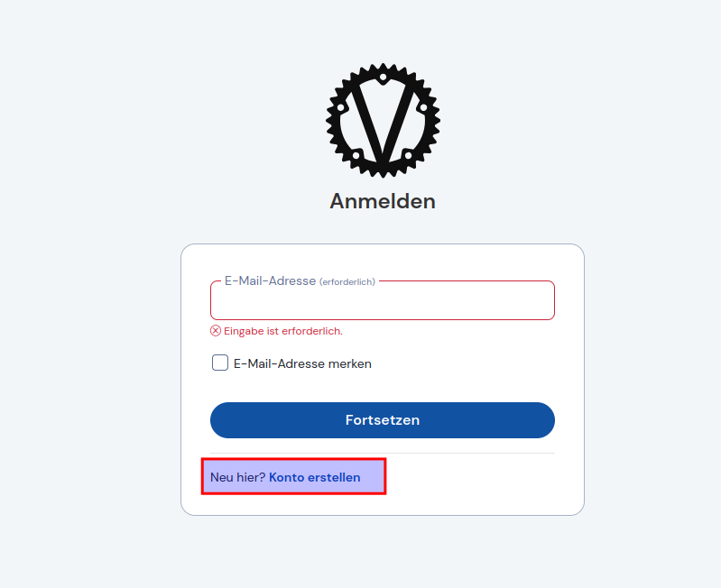
Task: Click the "Eingabe ist erforderlich." error message
Action: (283, 331)
